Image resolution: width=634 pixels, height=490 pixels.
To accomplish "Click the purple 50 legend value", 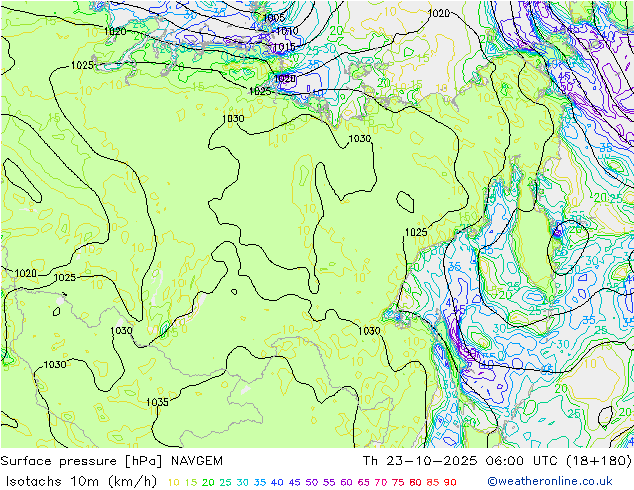I will click(312, 482).
